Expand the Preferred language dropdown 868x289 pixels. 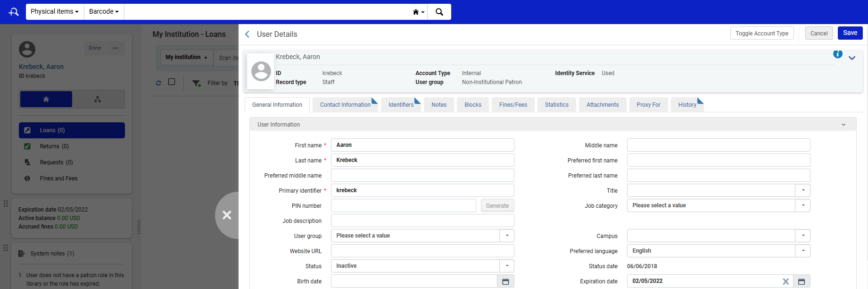click(803, 251)
